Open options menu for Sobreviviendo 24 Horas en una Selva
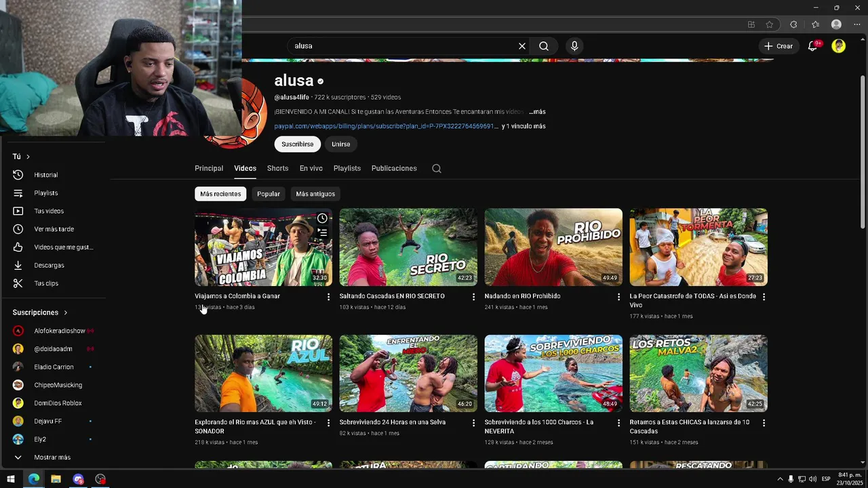Screen dimensions: 868x488 coord(473,423)
